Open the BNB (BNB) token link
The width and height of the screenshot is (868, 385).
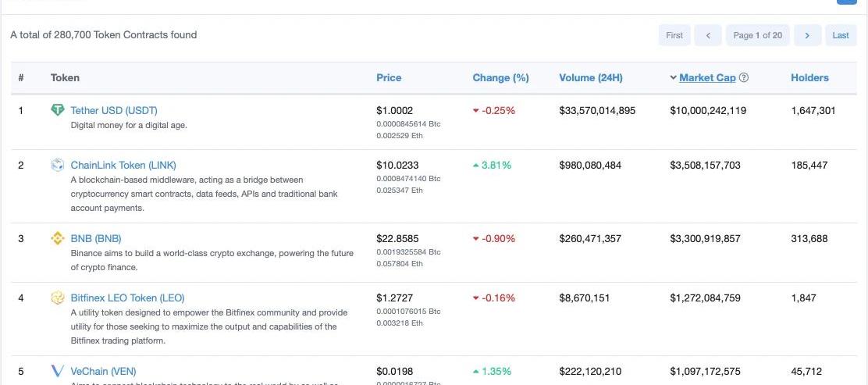(96, 239)
